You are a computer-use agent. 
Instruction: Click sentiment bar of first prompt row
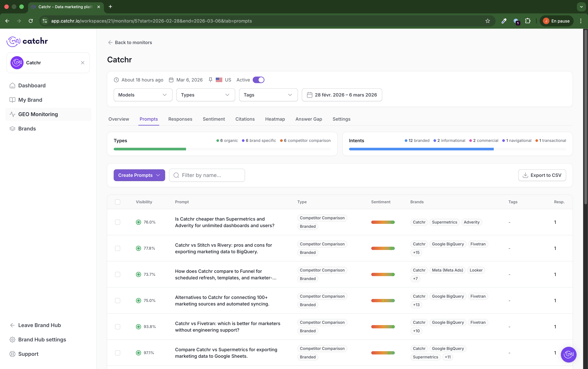point(383,222)
